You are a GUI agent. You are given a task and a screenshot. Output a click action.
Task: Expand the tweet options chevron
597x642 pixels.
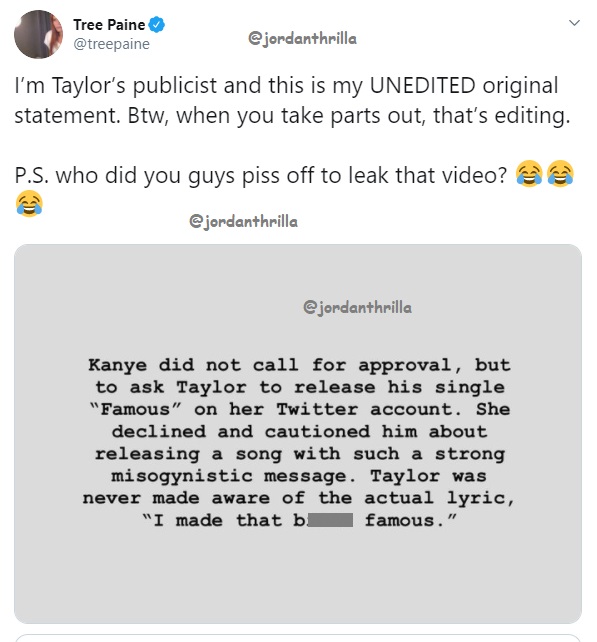click(574, 23)
